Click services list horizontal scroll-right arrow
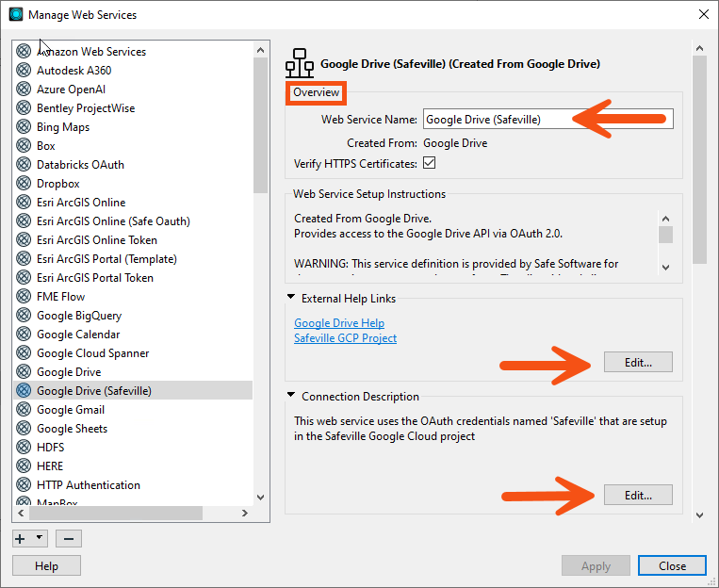Image resolution: width=719 pixels, height=588 pixels. tap(245, 513)
